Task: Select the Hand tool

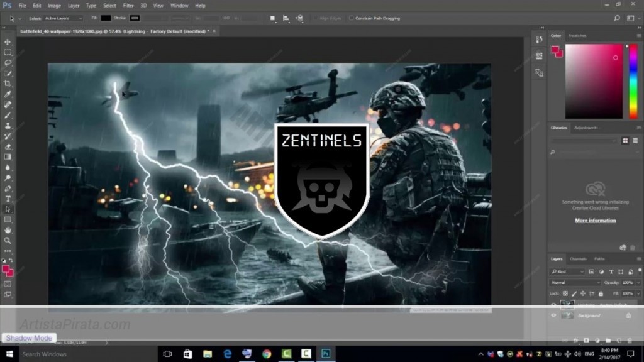Action: point(8,230)
